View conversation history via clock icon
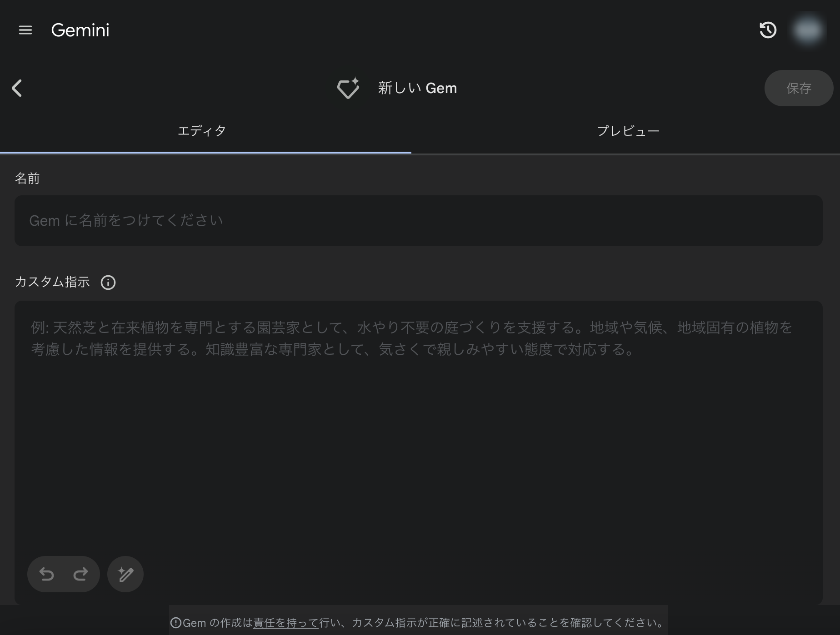840x635 pixels. pyautogui.click(x=768, y=30)
